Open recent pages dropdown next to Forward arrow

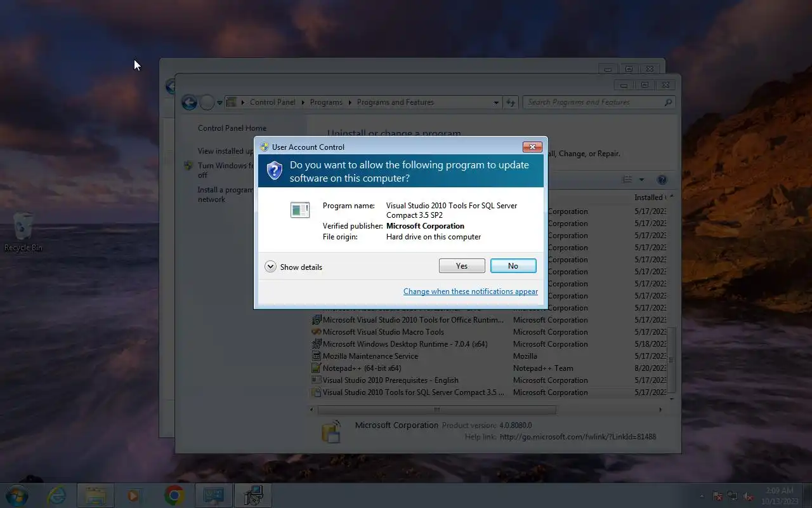click(x=219, y=102)
